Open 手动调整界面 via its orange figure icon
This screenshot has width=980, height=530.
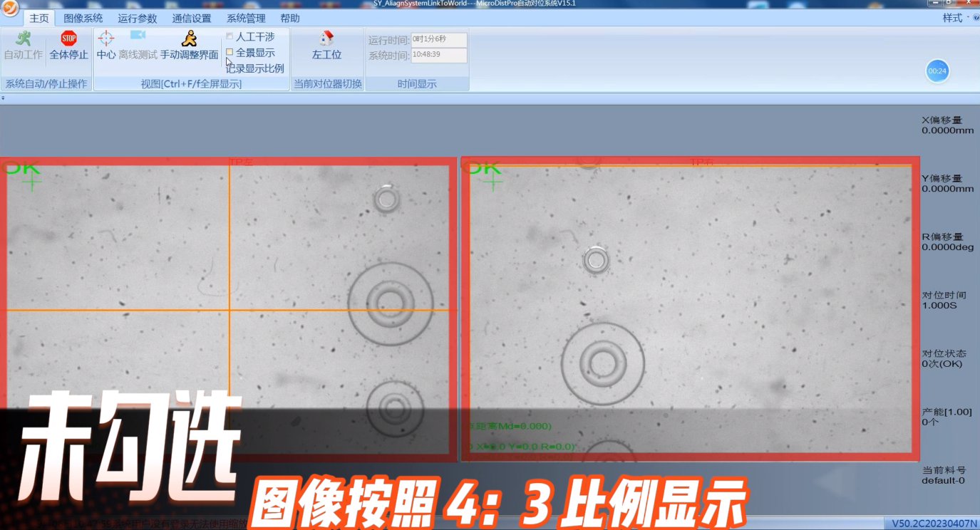[x=189, y=38]
